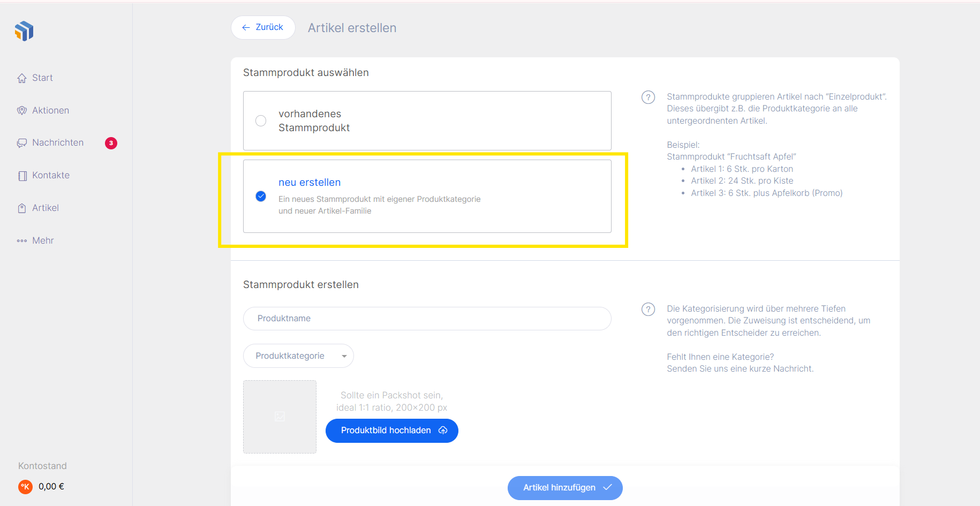Click help icon beside Stammprodukt auswählen
980x506 pixels.
(648, 97)
